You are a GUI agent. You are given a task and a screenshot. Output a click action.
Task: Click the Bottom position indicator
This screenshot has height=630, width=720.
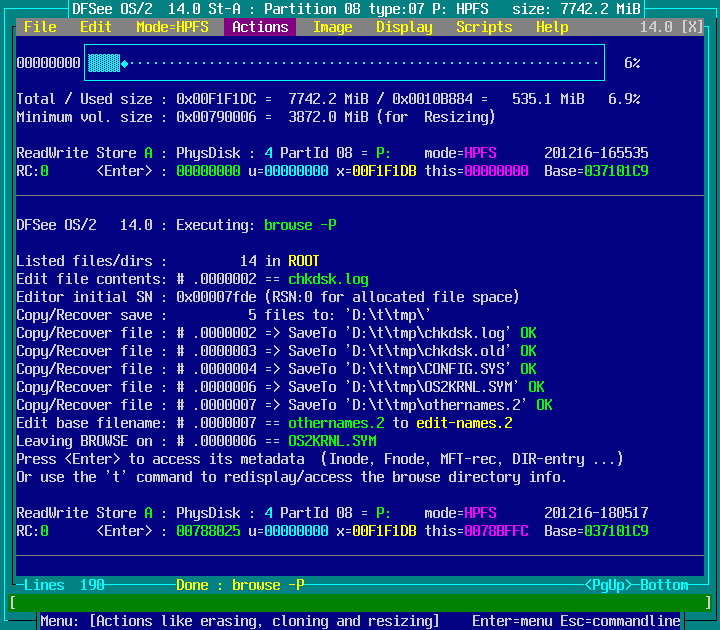tap(664, 585)
